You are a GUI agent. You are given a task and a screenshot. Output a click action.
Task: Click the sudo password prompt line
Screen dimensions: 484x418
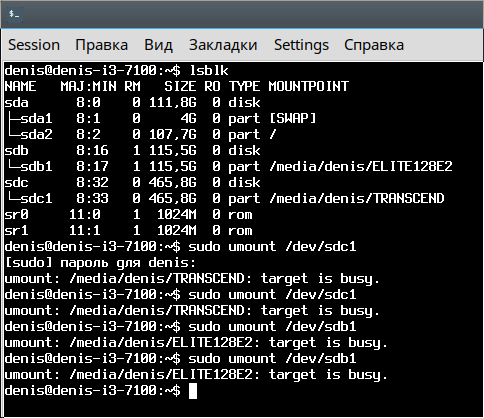coord(100,263)
